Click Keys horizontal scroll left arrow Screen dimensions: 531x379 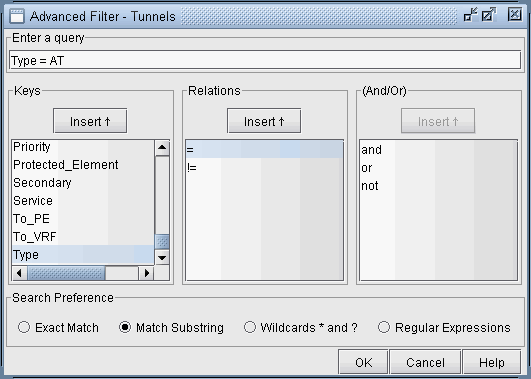19,273
